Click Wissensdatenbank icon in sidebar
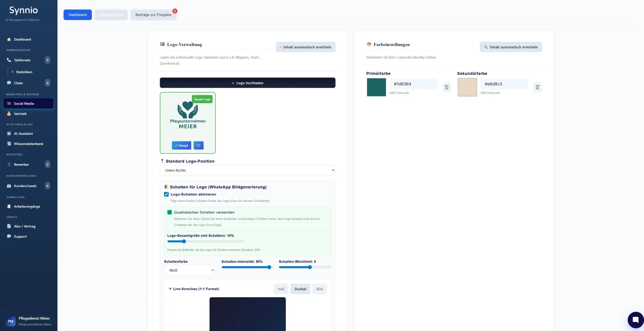Screen dimensions: 644x331 [9, 144]
